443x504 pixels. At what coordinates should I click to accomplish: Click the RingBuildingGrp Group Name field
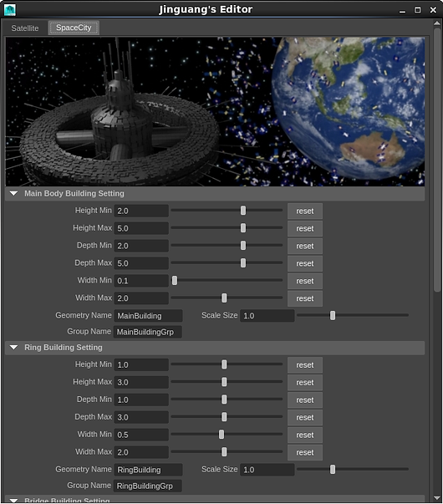click(x=148, y=486)
